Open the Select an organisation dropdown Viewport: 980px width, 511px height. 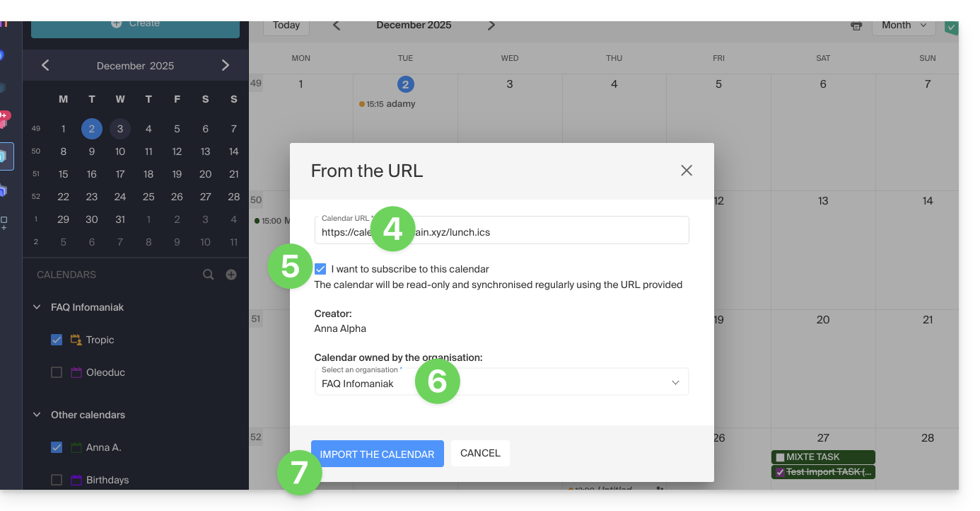tap(501, 382)
